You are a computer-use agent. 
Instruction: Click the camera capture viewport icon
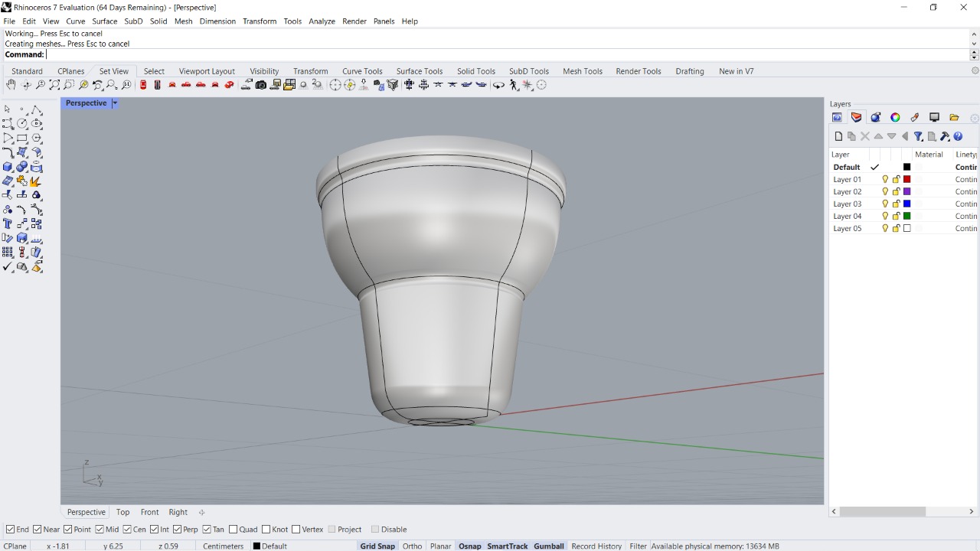pyautogui.click(x=261, y=85)
